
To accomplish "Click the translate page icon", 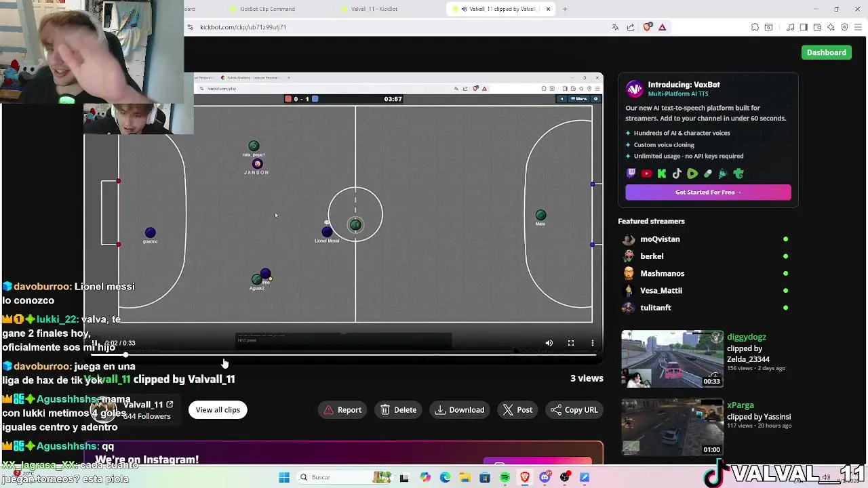I will [x=615, y=27].
